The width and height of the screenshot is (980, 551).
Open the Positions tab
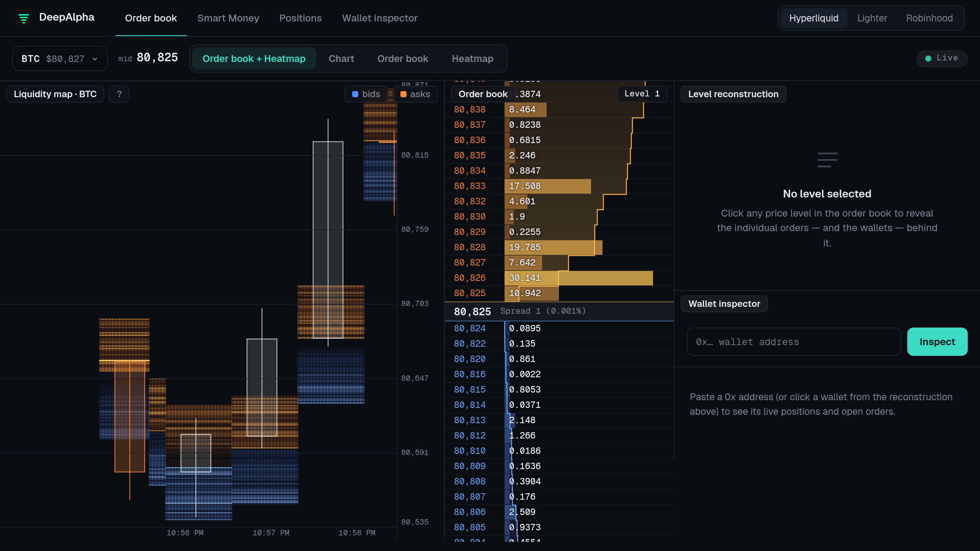[301, 18]
